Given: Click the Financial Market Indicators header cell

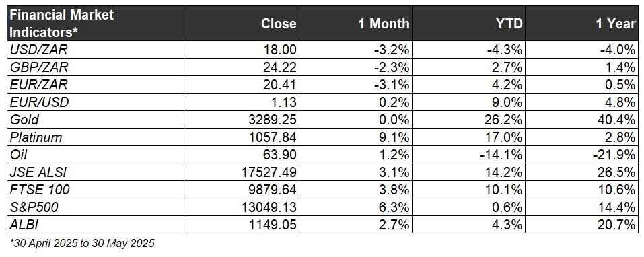Looking at the screenshot, I should point(96,24).
